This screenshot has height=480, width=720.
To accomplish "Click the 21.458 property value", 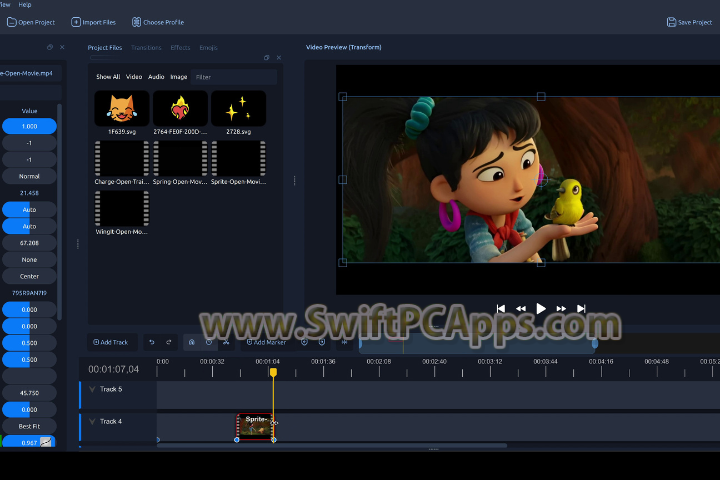I will click(x=29, y=193).
